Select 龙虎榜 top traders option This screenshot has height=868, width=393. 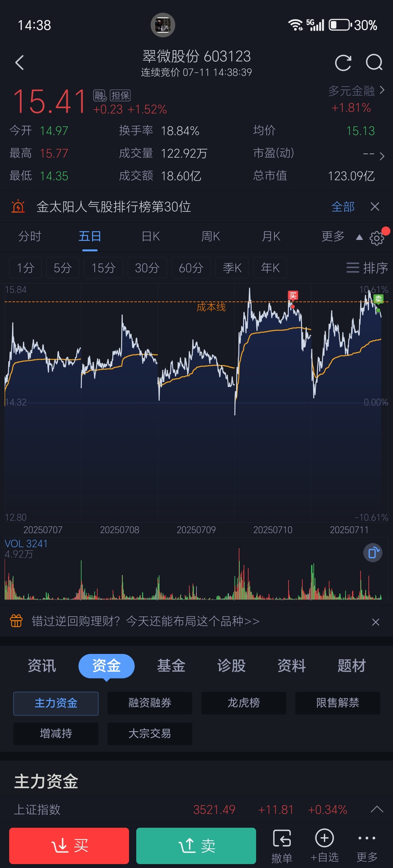(x=244, y=703)
